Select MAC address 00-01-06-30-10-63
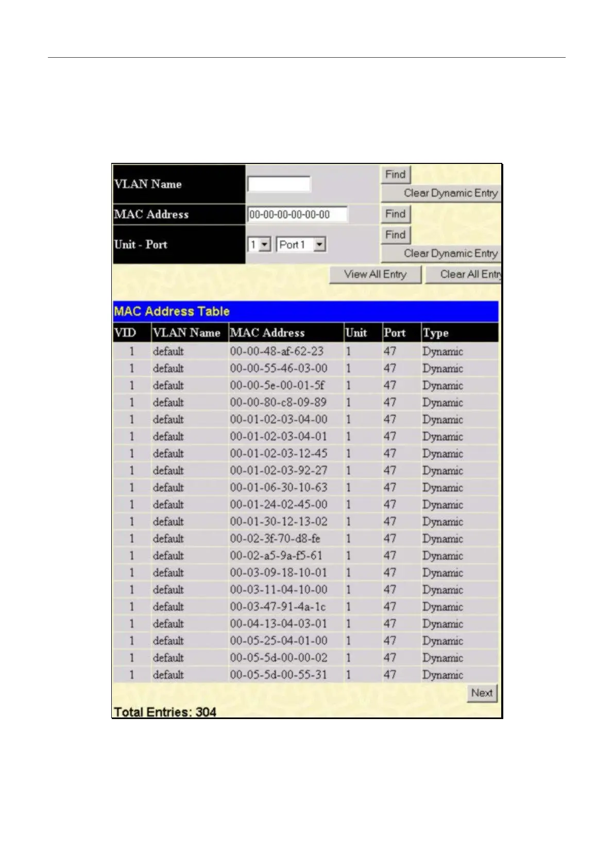The image size is (613, 868). pyautogui.click(x=278, y=488)
